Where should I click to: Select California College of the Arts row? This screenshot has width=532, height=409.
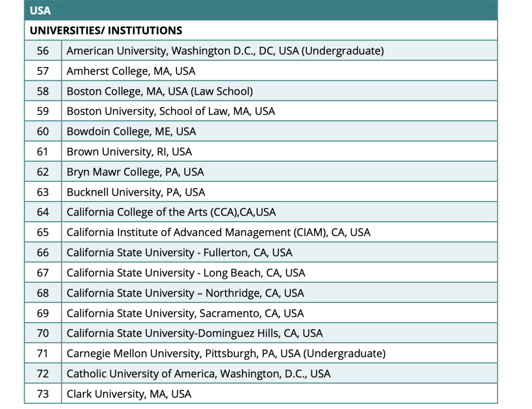tap(261, 212)
